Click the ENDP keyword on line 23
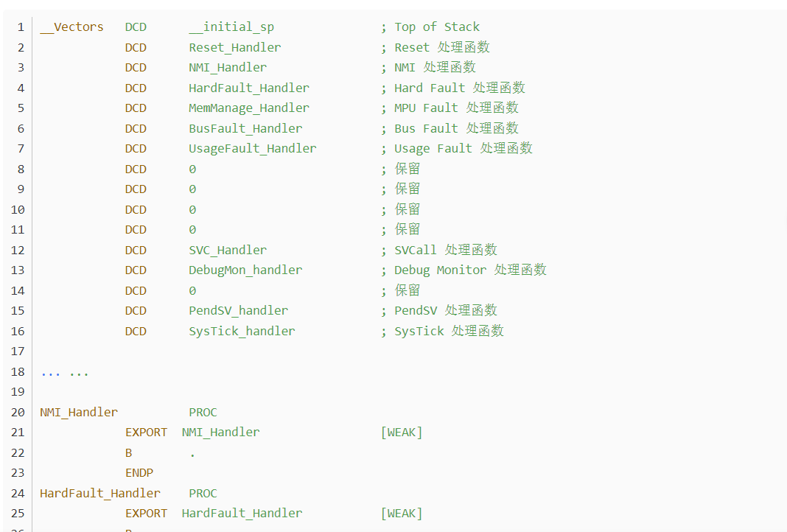Image resolution: width=787 pixels, height=532 pixels. click(x=139, y=473)
